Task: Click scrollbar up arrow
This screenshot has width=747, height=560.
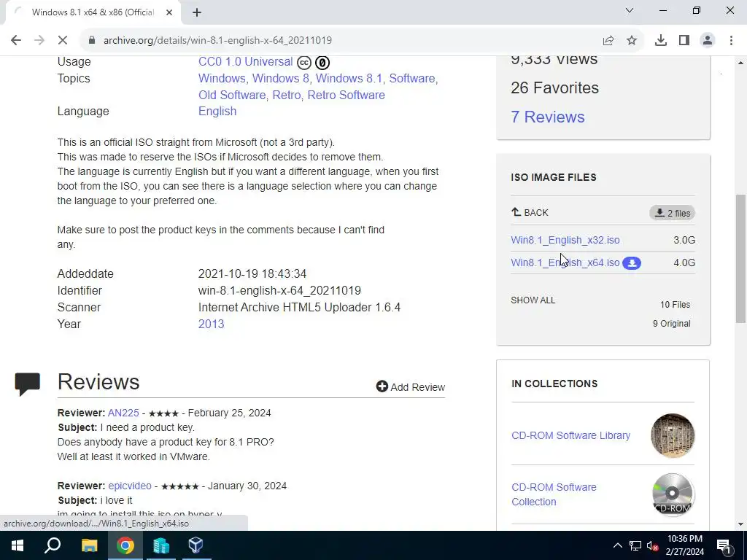Action: (740, 63)
